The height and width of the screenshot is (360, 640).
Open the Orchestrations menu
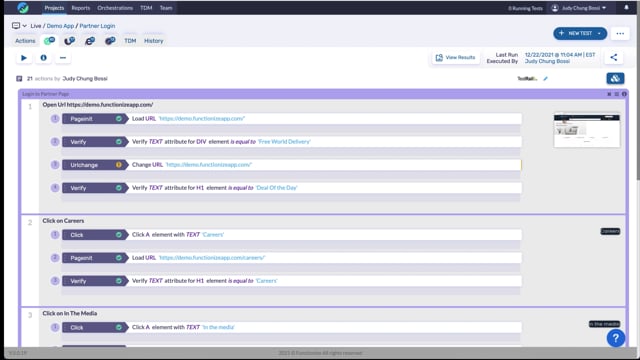(x=115, y=8)
